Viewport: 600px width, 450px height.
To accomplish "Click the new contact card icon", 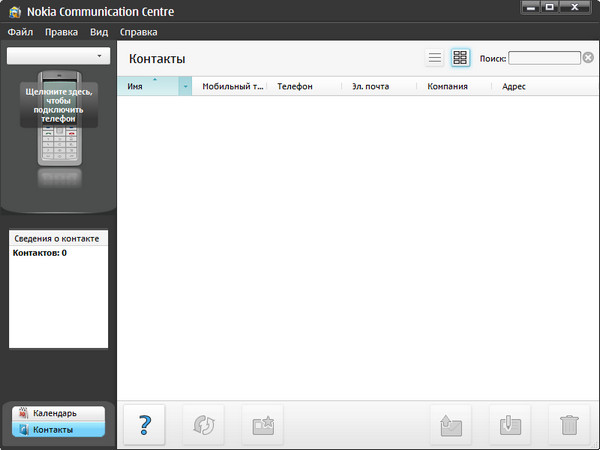I will coord(262,424).
